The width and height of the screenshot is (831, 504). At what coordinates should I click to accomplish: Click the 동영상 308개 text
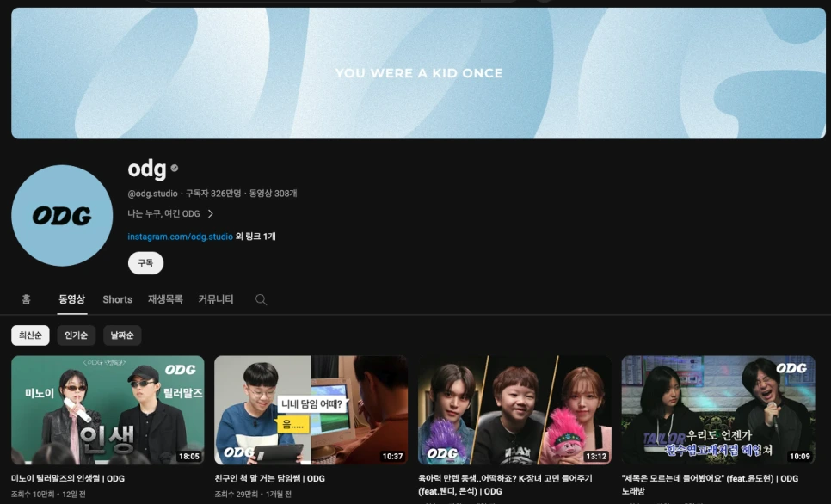[273, 194]
